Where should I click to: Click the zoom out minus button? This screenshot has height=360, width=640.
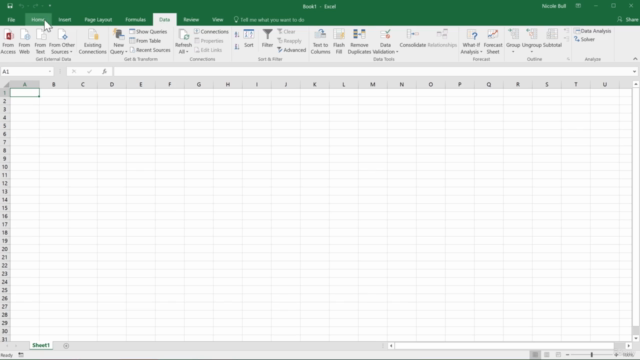coord(567,355)
